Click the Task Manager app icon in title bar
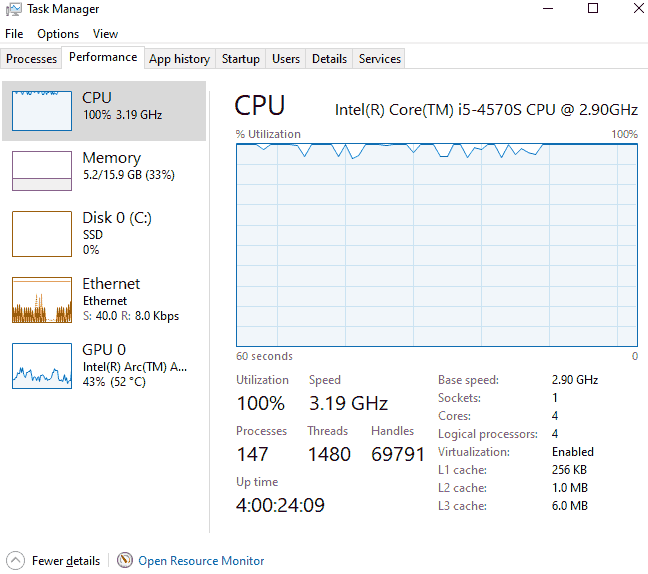This screenshot has height=574, width=648. [x=14, y=9]
